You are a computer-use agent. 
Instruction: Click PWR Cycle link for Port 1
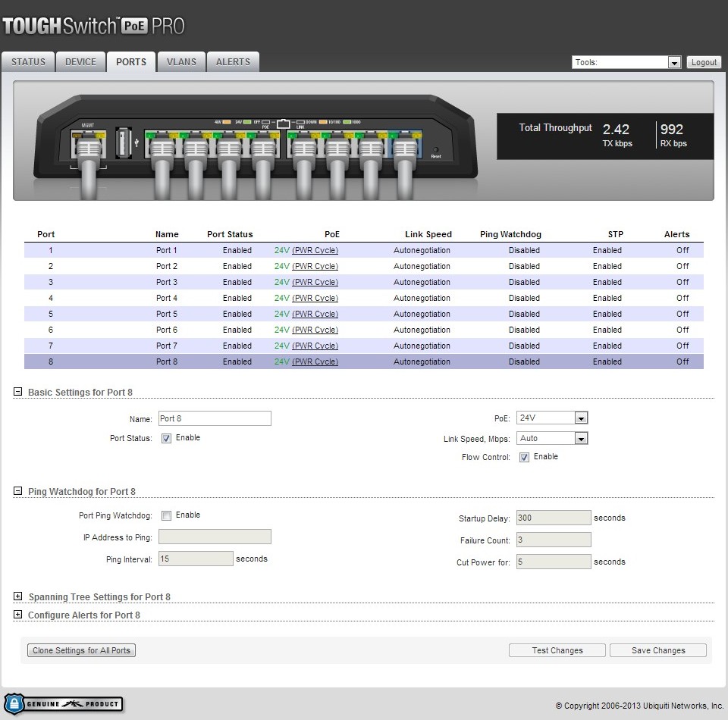click(315, 251)
